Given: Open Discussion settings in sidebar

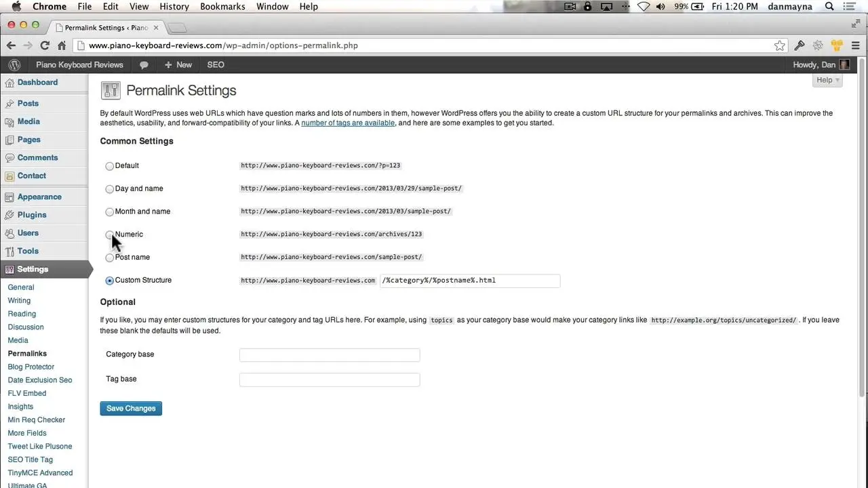Looking at the screenshot, I should coord(26,327).
